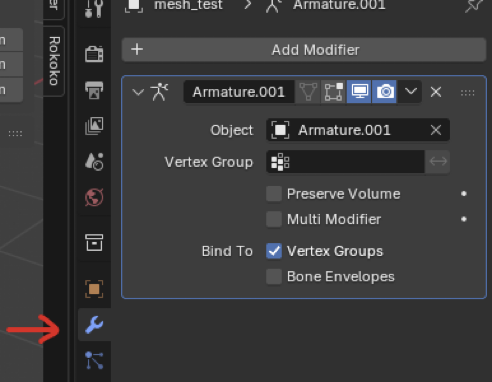Viewport: 492px width, 382px height.
Task: Invert vertex group influence arrows
Action: (438, 162)
